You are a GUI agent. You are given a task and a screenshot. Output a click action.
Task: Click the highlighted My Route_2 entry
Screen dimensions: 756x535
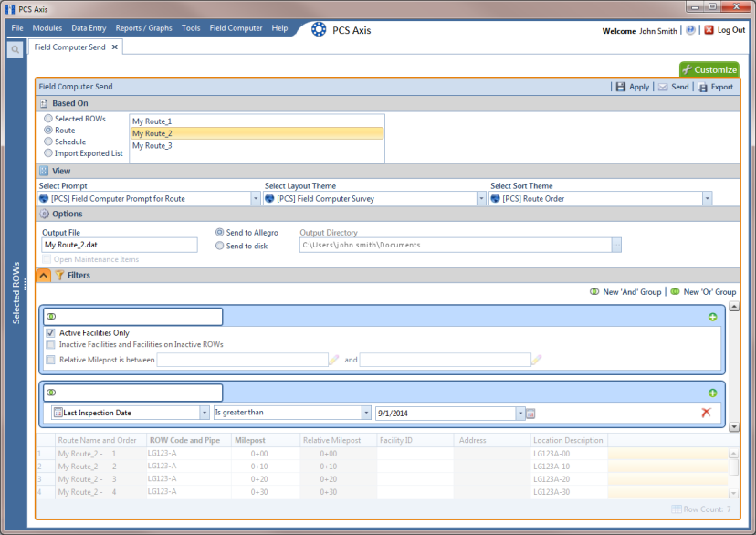[257, 133]
